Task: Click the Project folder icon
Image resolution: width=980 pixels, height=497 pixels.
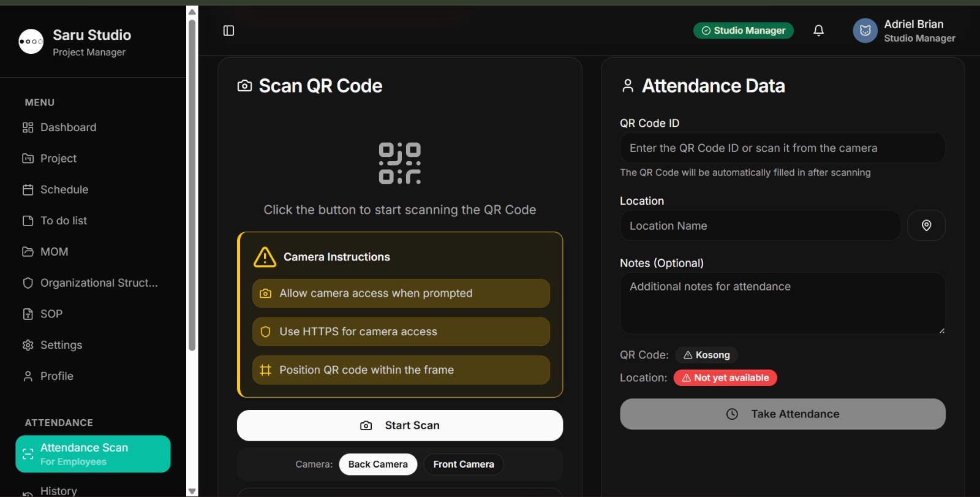Action: coord(28,159)
